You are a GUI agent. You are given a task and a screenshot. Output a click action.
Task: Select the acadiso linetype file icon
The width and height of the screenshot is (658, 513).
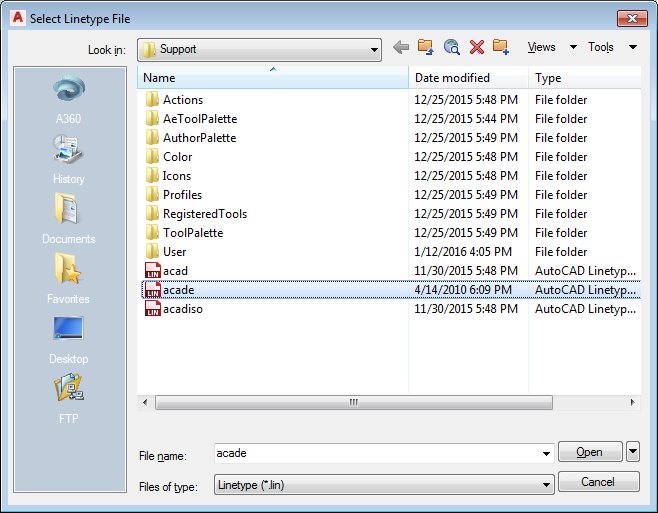click(153, 309)
